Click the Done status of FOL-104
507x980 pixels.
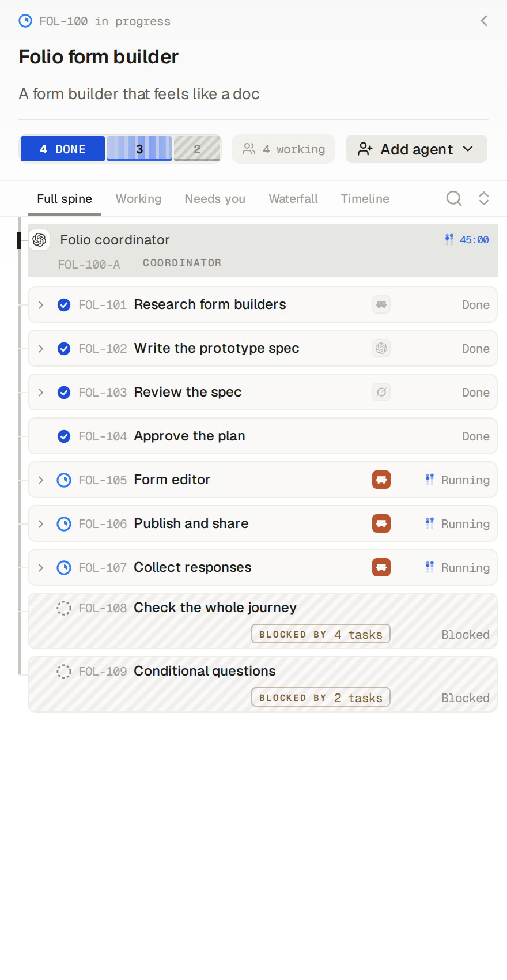coord(476,436)
